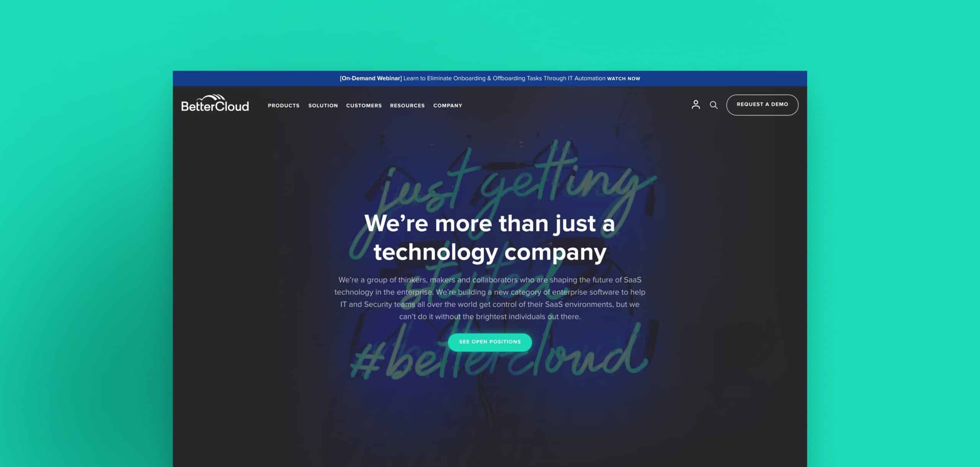Click the SOLUTION navigation menu item
980x467 pixels.
(x=323, y=105)
